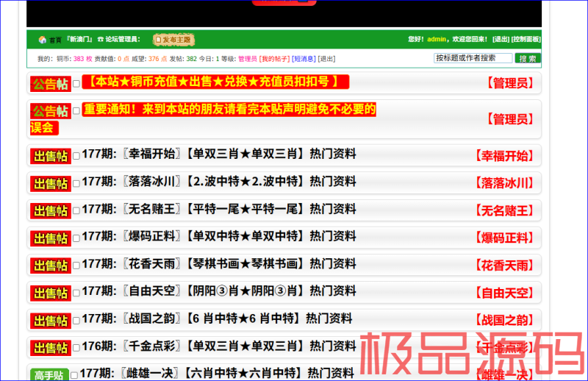This screenshot has height=381, width=588.
Task: Open 重要通知 announcement post
Action: click(x=229, y=110)
